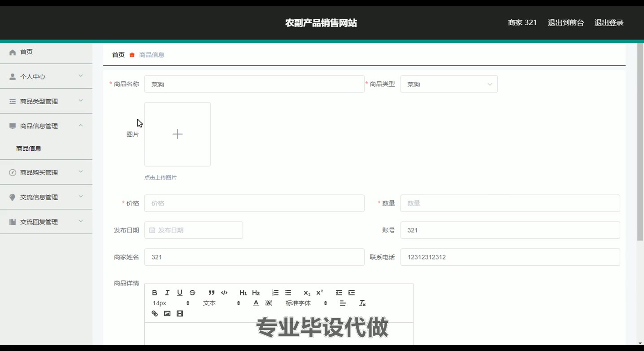Viewport: 644px width, 351px height.
Task: Create a bulleted list
Action: 288,293
